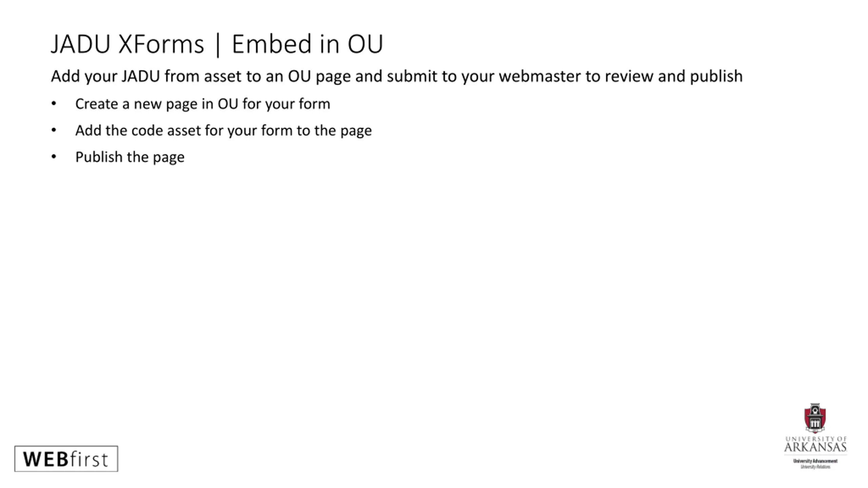This screenshot has height=488, width=868.
Task: Select the bullet dot before "Publish the page"
Action: tap(54, 157)
